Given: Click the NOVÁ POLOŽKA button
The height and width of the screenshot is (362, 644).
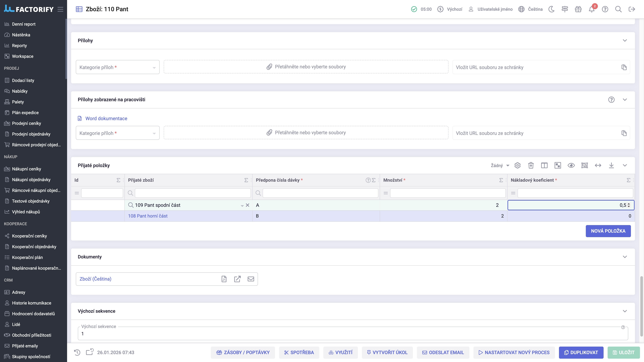Looking at the screenshot, I should coord(608,231).
